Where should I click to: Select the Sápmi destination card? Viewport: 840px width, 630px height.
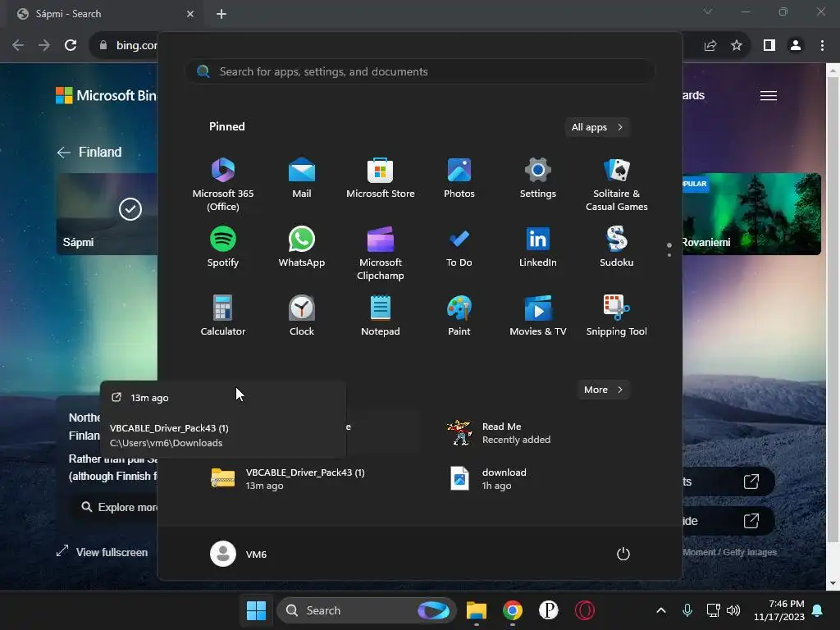[x=107, y=213]
